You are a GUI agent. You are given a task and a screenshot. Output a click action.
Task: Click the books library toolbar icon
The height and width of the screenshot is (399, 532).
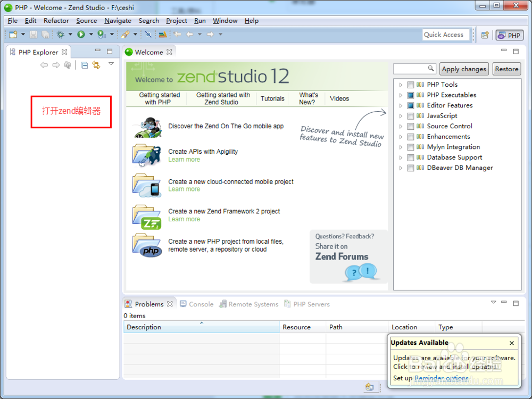[162, 34]
